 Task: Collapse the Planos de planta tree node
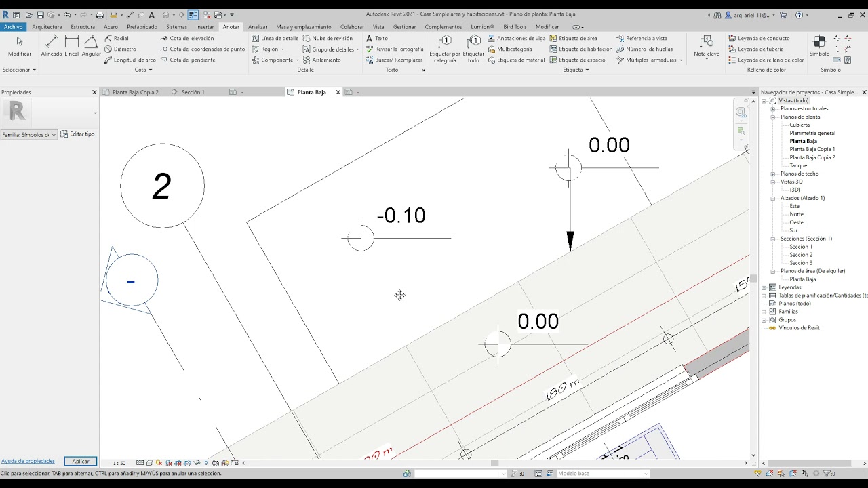point(772,117)
